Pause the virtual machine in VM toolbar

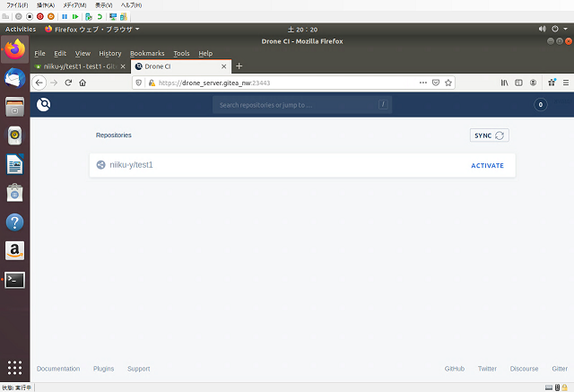pos(65,16)
